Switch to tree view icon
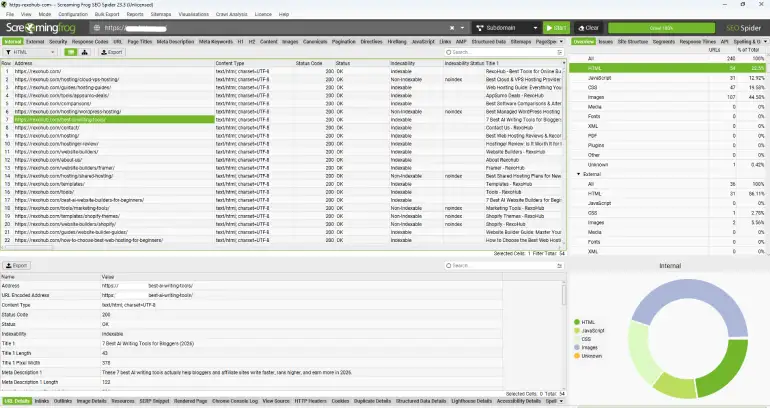 pos(84,52)
